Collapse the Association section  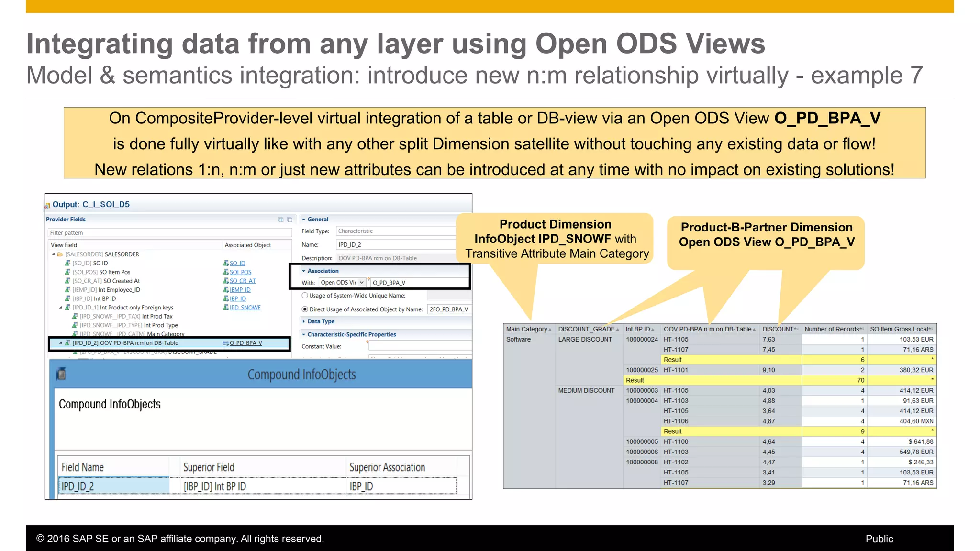303,271
